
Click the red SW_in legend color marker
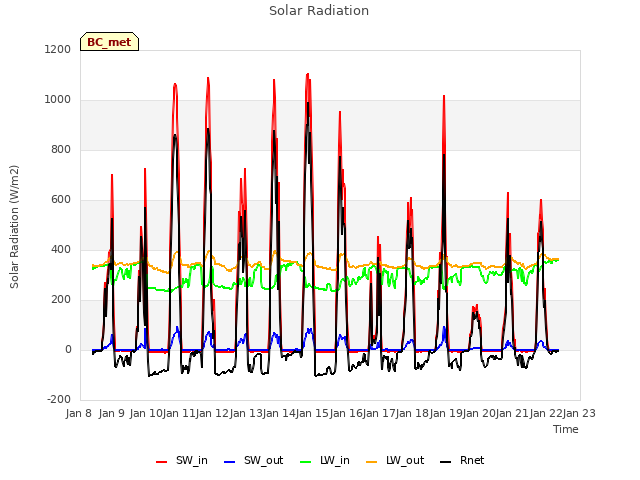pyautogui.click(x=162, y=462)
